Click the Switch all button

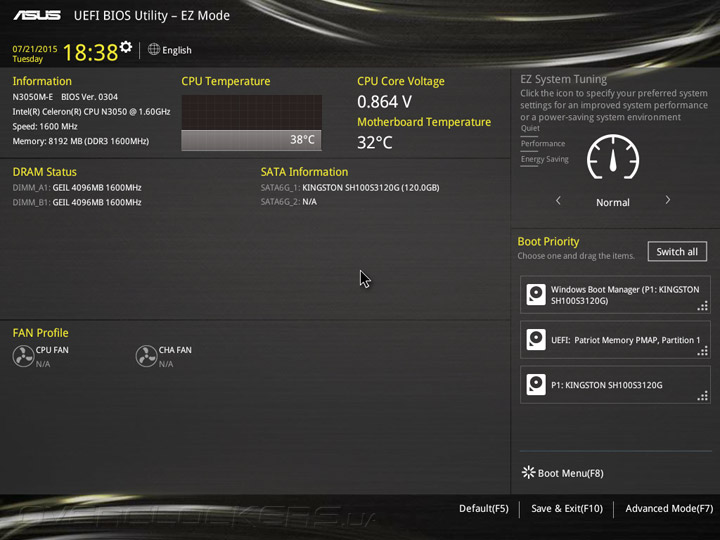pos(677,252)
